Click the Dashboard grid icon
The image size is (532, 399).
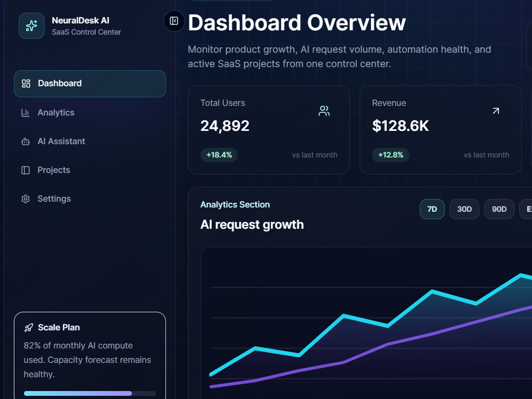coord(26,84)
